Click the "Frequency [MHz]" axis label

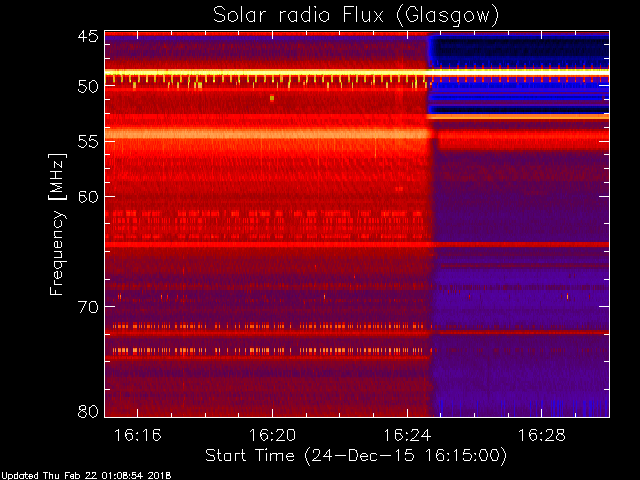click(57, 224)
